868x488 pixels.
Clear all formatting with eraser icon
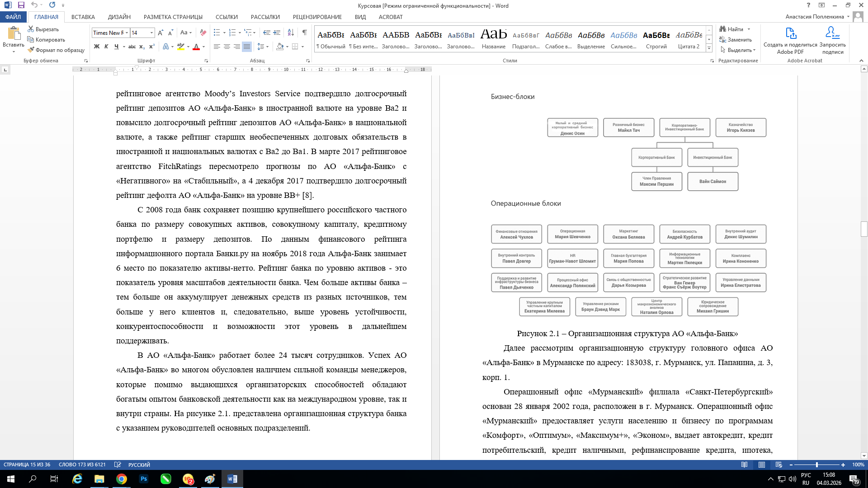(x=203, y=33)
